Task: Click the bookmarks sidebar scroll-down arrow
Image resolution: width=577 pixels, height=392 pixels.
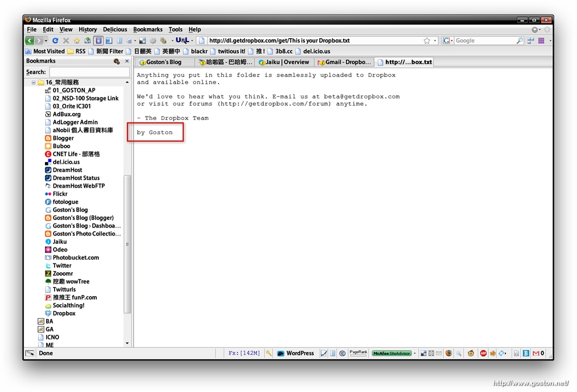Action: coord(127,343)
